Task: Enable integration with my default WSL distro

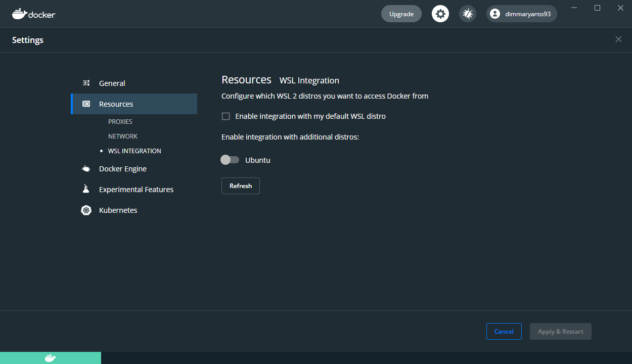Action: point(225,116)
